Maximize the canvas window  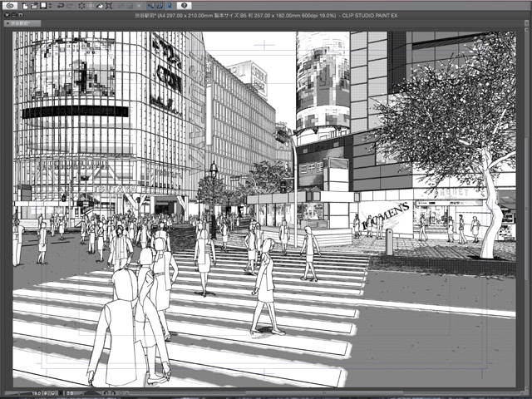pyautogui.click(x=20, y=15)
